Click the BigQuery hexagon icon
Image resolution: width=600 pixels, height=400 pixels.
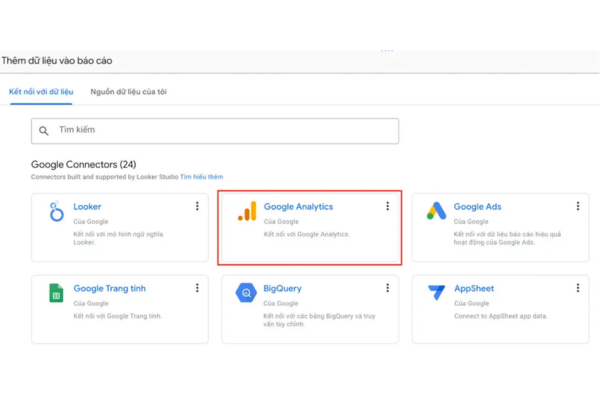[246, 293]
